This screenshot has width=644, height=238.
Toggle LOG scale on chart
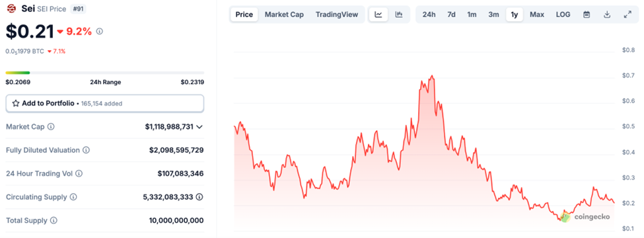point(563,15)
